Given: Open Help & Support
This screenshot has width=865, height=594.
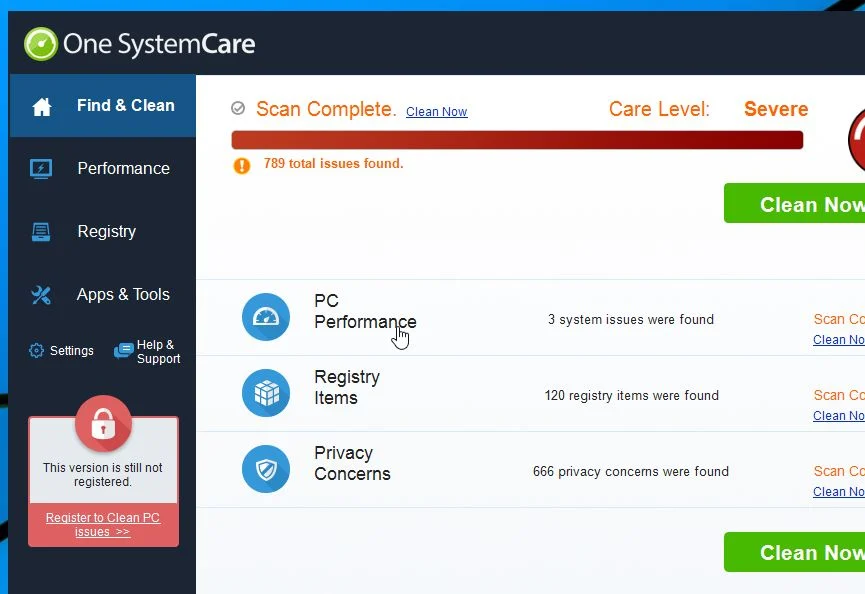Looking at the screenshot, I should point(147,351).
